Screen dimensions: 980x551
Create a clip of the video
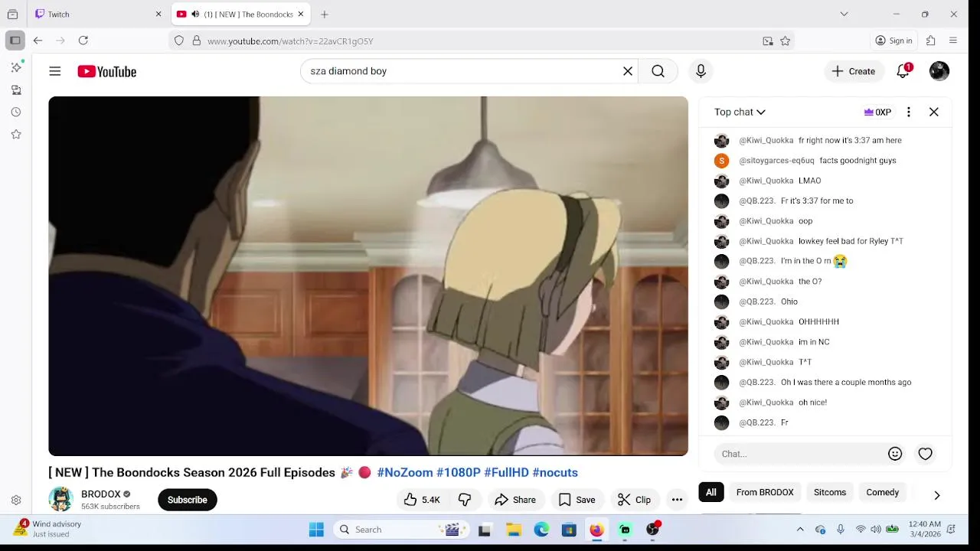point(634,500)
